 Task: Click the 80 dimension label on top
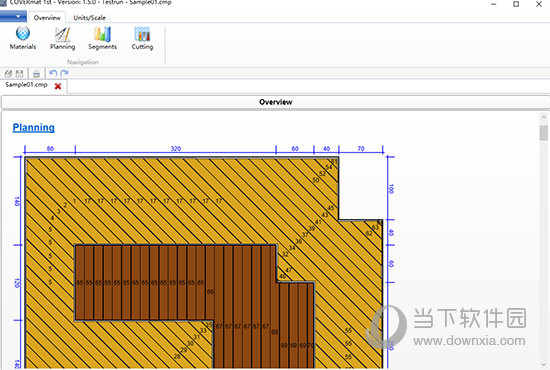click(50, 149)
